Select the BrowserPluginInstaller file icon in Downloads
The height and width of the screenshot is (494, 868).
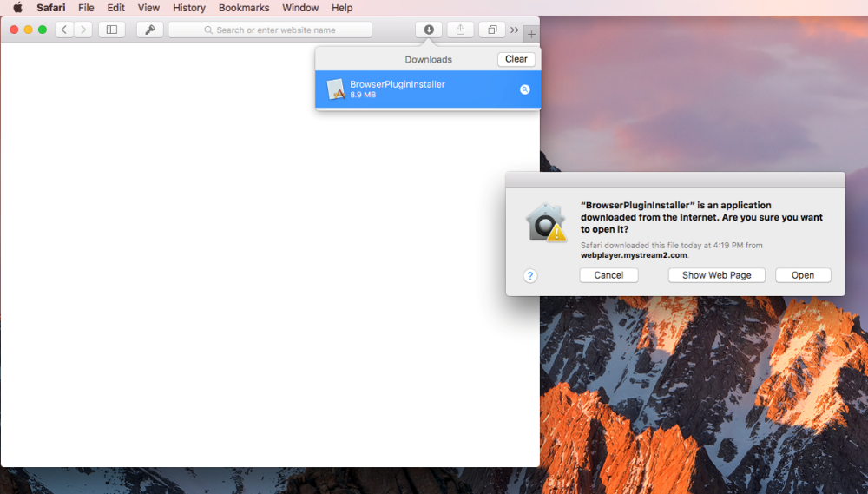click(x=335, y=89)
